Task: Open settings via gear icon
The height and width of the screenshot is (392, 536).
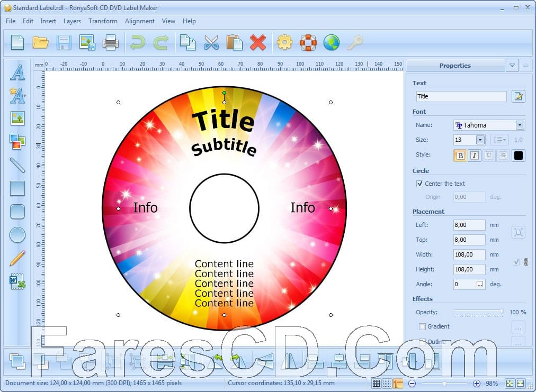Action: tap(284, 43)
